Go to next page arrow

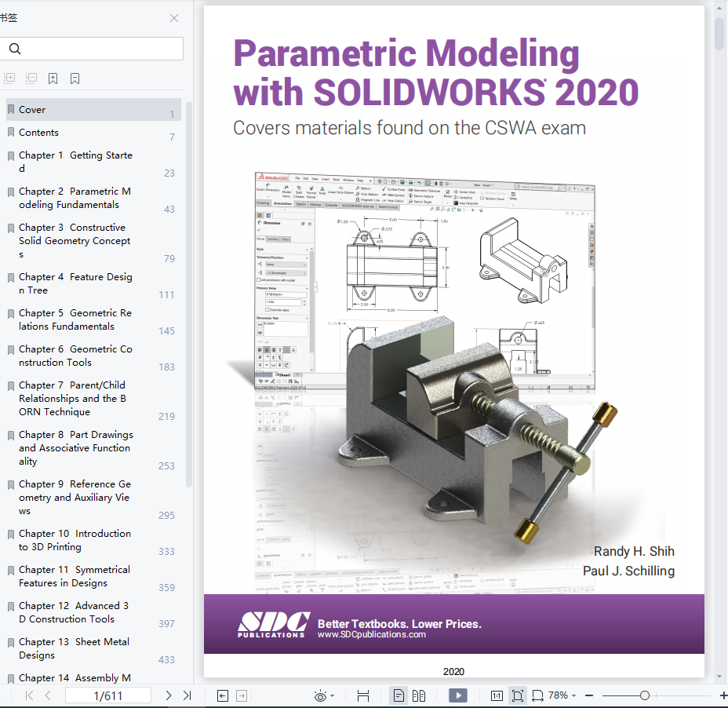click(168, 695)
